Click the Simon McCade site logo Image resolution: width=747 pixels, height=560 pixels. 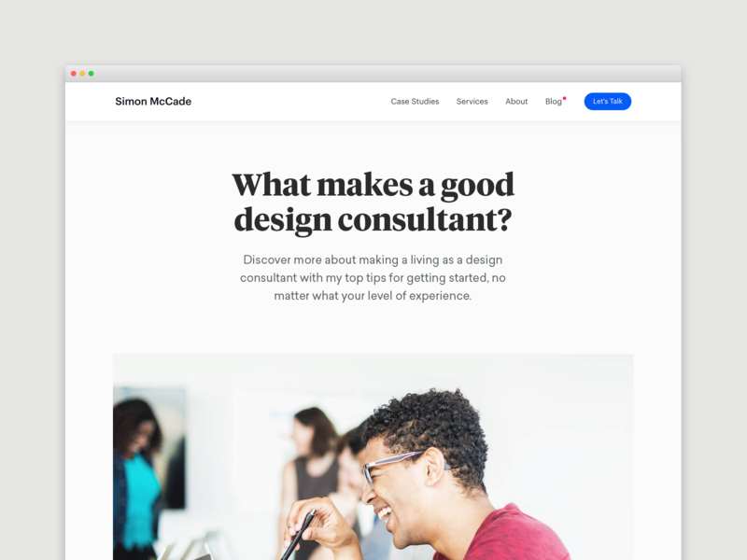[x=153, y=102]
